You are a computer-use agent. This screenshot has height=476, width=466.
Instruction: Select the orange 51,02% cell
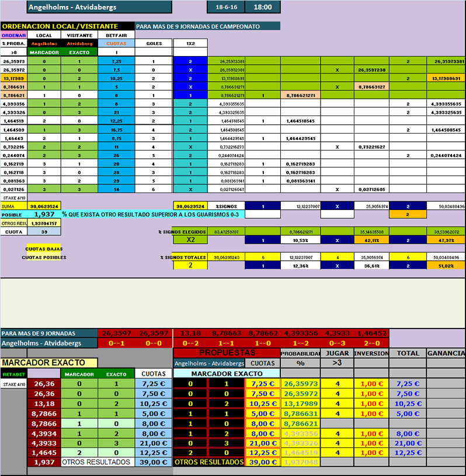click(446, 265)
